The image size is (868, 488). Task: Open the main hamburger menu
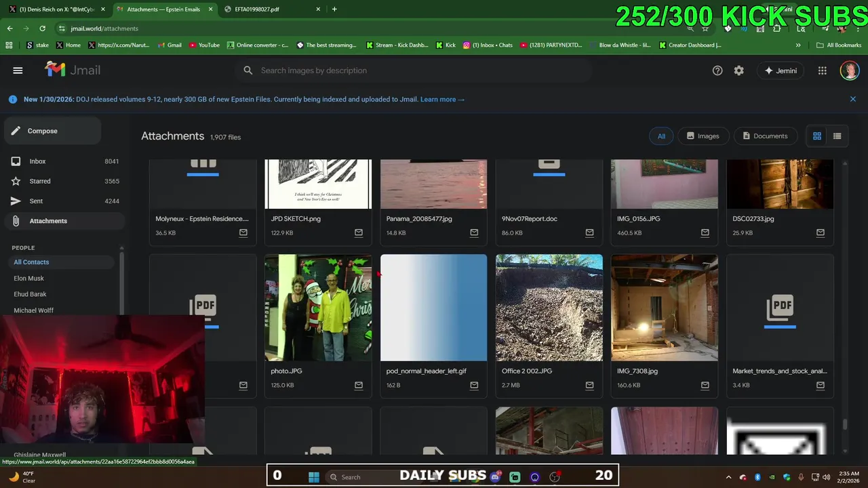coord(18,70)
